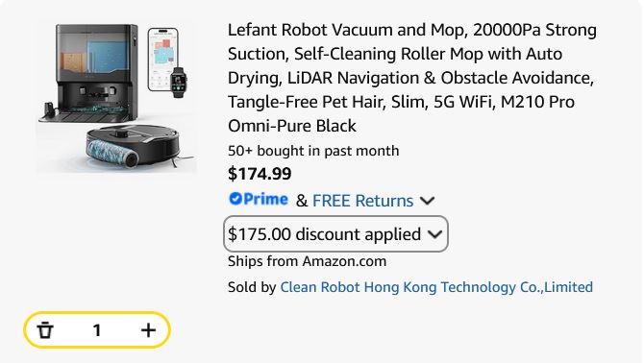The height and width of the screenshot is (363, 644).
Task: Open Clean Robot Hong Kong Technology seller link
Action: 436,287
